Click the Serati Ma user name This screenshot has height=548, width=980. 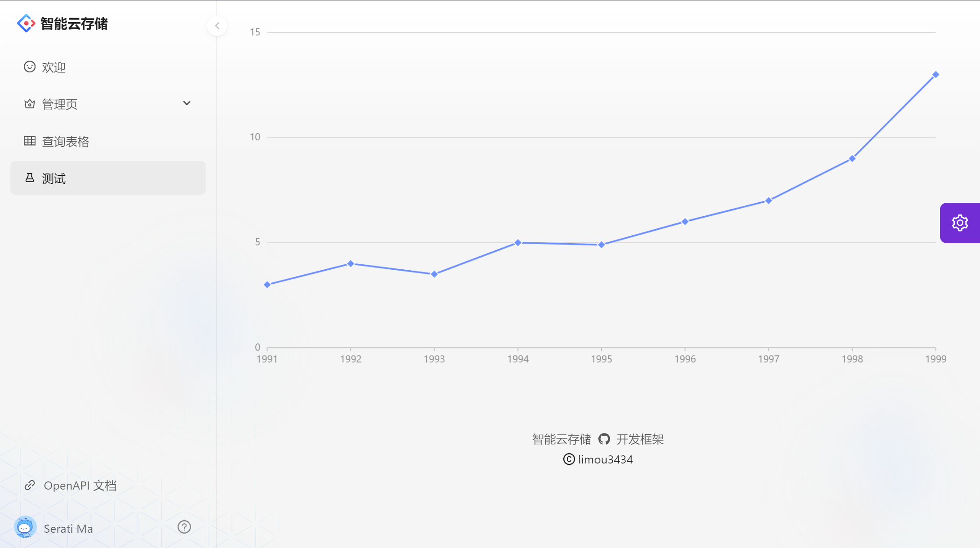[68, 529]
